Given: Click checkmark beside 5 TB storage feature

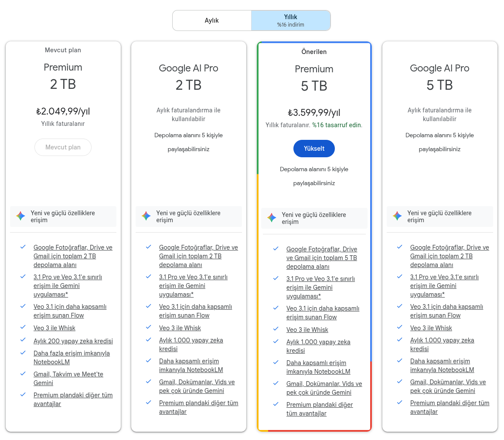Looking at the screenshot, I should pos(276,249).
